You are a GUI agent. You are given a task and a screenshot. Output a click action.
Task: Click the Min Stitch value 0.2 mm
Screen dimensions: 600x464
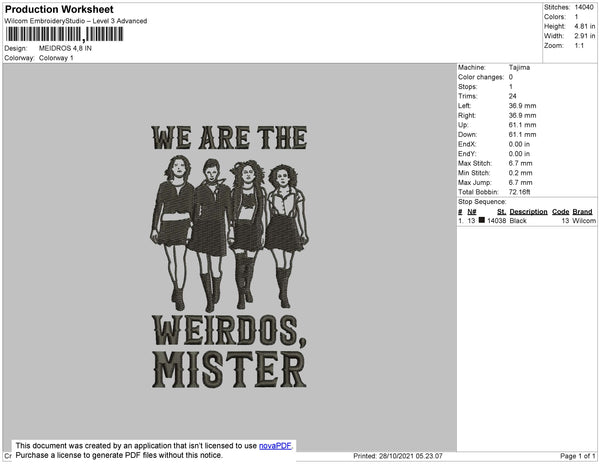520,173
